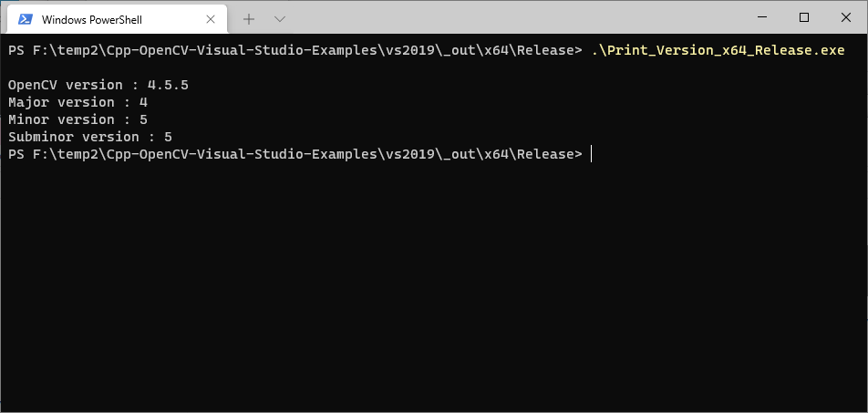Click the 4.5.5 version number

(169, 86)
